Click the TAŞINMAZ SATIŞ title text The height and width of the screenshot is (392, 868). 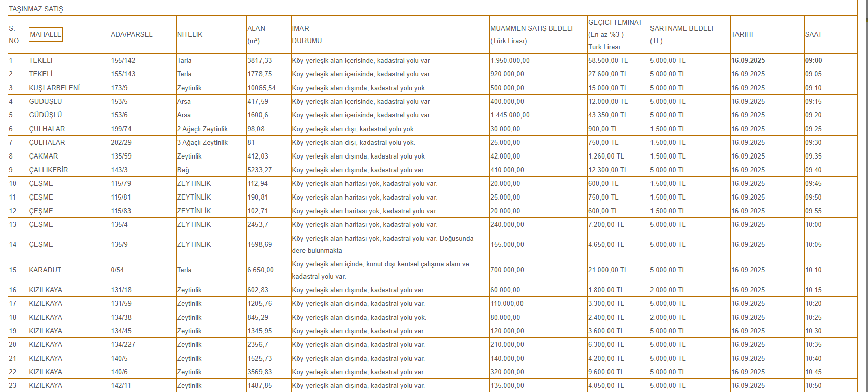pos(36,9)
